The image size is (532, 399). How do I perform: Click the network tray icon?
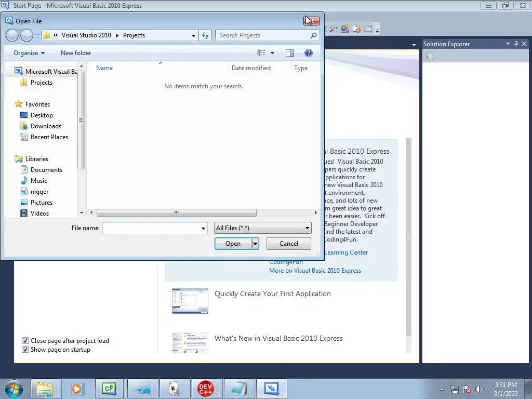pos(454,389)
